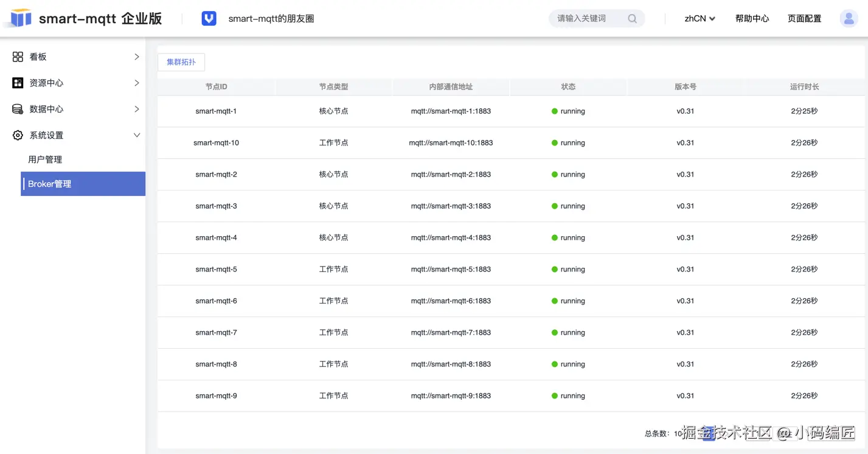The width and height of the screenshot is (868, 454).
Task: Click the smart-mqtt 企业版 title
Action: coord(100,18)
